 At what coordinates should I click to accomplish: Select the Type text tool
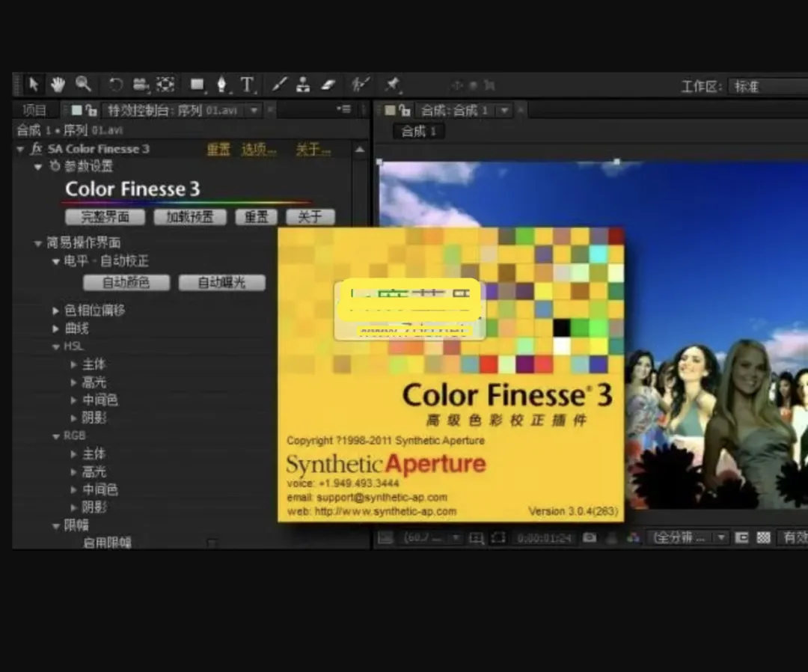(x=247, y=85)
